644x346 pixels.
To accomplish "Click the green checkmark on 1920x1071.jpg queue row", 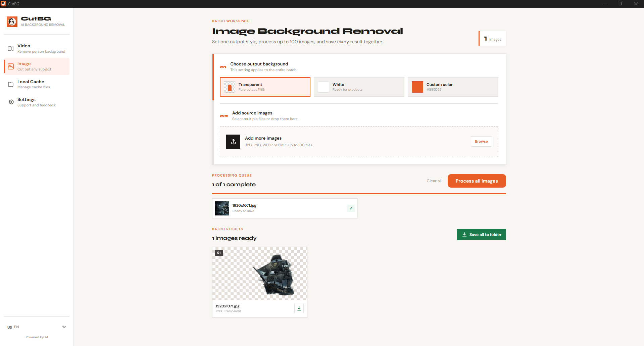I will 351,208.
